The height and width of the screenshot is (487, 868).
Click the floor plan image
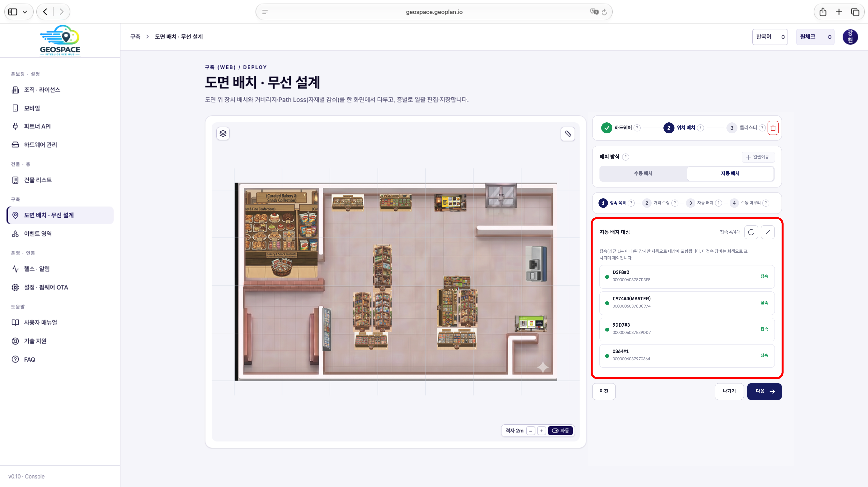click(x=396, y=282)
